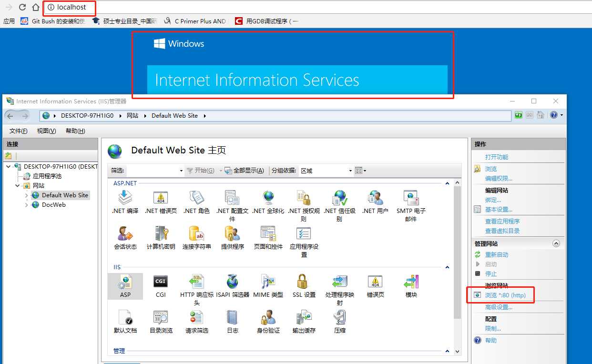Collapse the 网站 tree node
This screenshot has width=592, height=364.
tap(18, 186)
